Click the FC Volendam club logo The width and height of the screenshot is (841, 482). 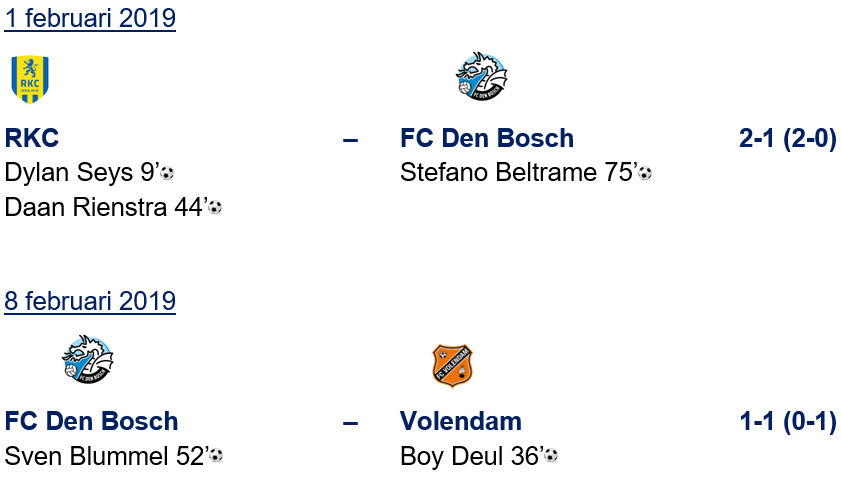[x=451, y=365]
